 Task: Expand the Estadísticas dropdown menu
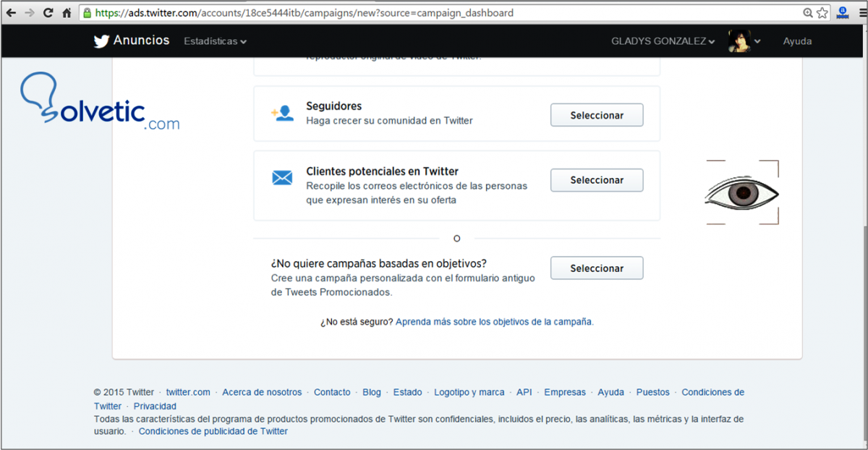tap(216, 42)
